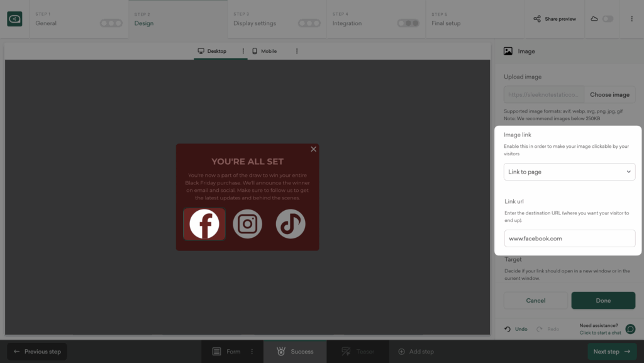Click Previous step button

click(x=37, y=352)
